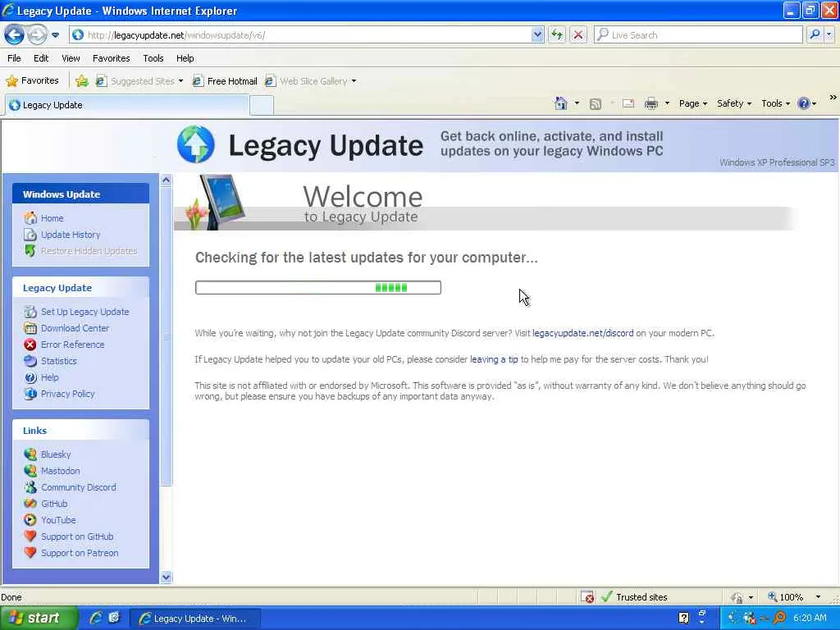Click the Read Mail icon
Viewport: 840px width, 630px height.
[x=628, y=103]
